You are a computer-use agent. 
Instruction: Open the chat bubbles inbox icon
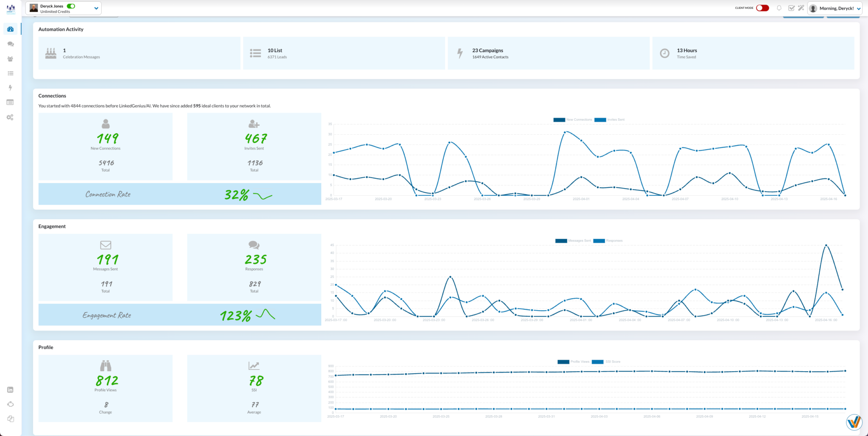coord(11,44)
